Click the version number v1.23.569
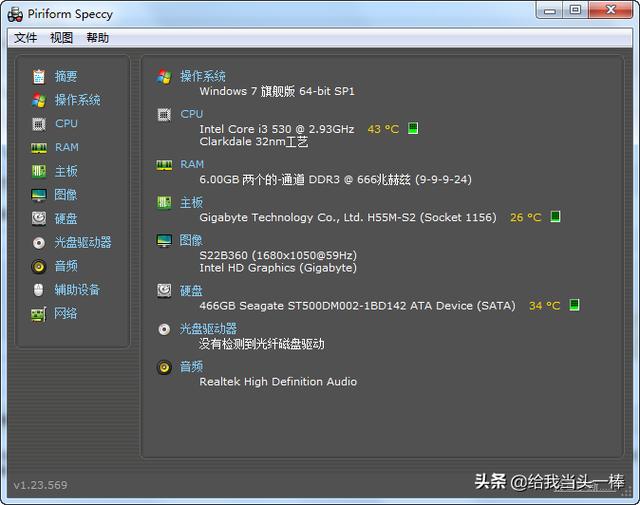The image size is (640, 505). (40, 485)
